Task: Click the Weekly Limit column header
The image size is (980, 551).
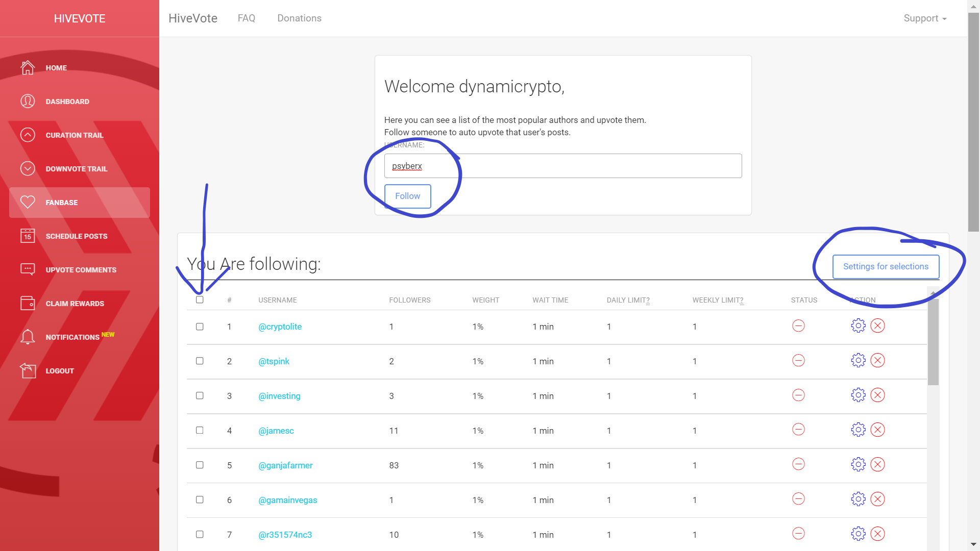Action: (x=718, y=300)
